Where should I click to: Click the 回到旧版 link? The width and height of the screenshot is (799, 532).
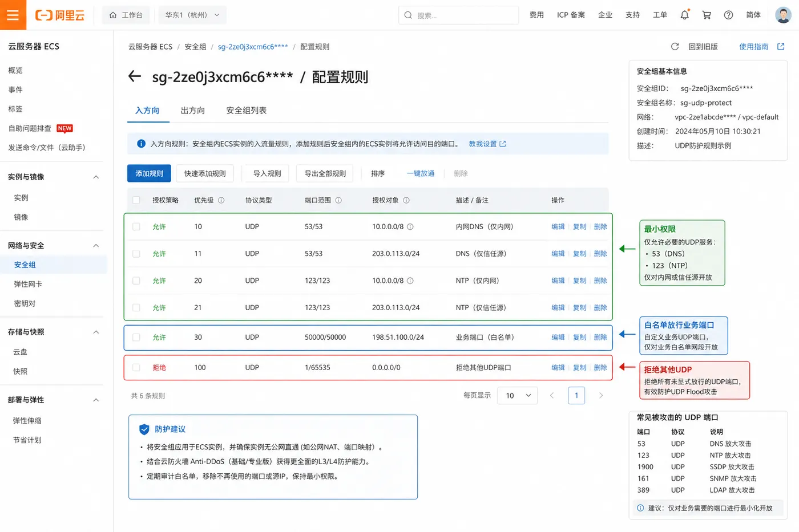pyautogui.click(x=703, y=47)
